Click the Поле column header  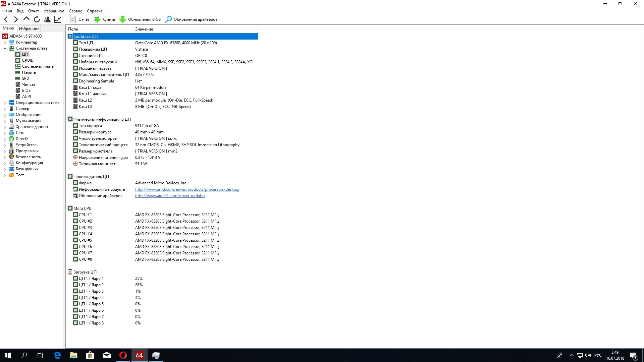[99, 29]
